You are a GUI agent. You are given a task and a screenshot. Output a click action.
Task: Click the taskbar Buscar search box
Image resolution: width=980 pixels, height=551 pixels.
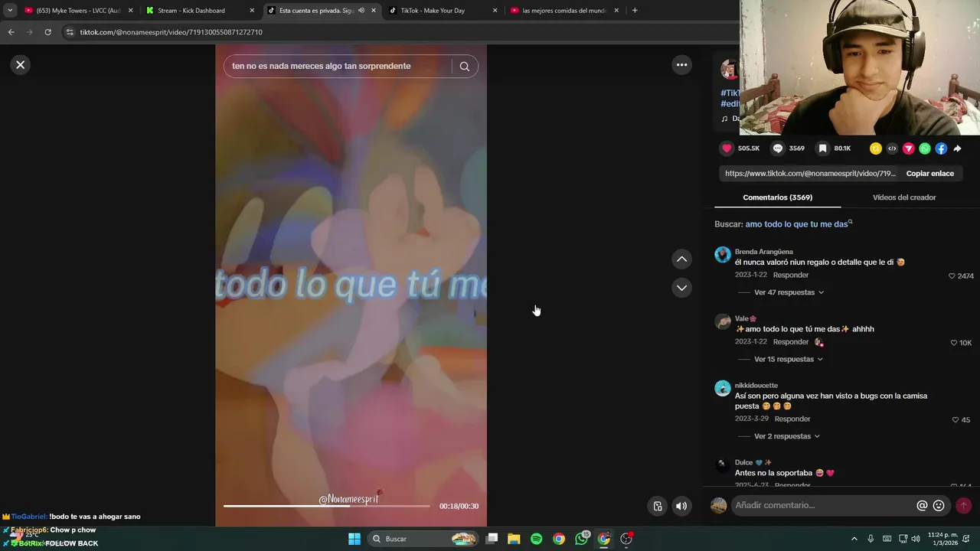pos(423,539)
